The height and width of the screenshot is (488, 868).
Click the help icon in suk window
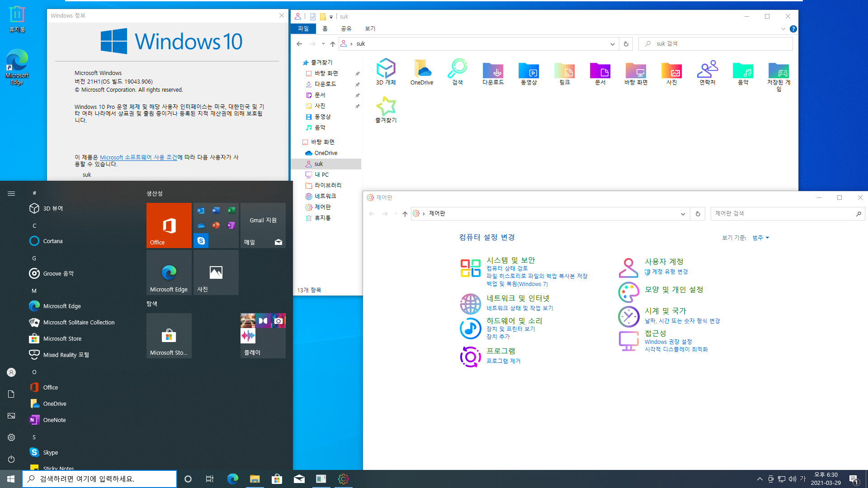(793, 29)
